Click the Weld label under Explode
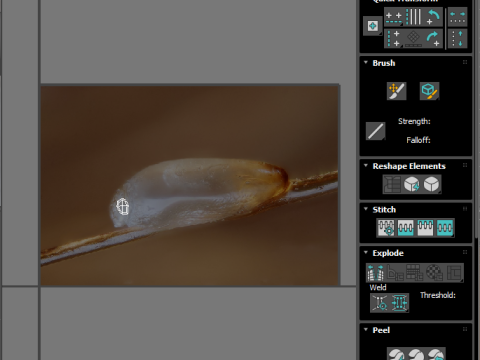Screen dimensions: 480x360 click(378, 287)
